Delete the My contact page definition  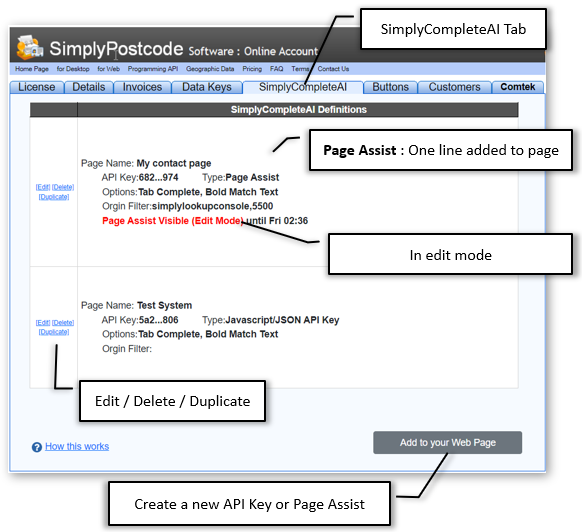click(x=63, y=187)
